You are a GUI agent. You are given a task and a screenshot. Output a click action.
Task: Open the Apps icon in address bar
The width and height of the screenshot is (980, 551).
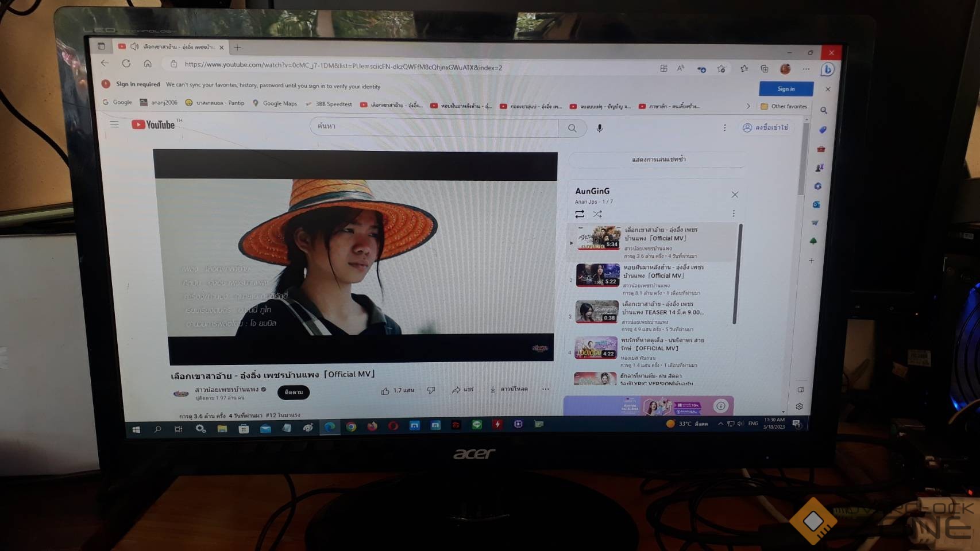click(663, 68)
